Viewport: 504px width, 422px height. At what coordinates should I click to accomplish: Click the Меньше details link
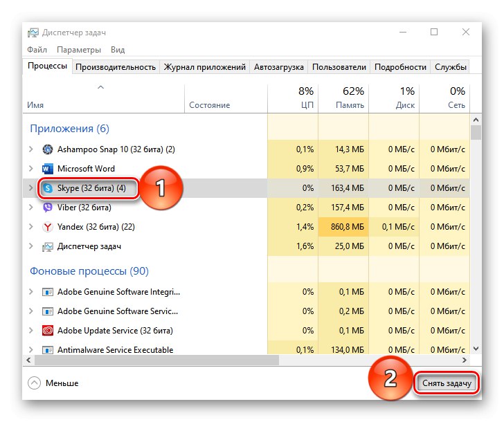(62, 383)
